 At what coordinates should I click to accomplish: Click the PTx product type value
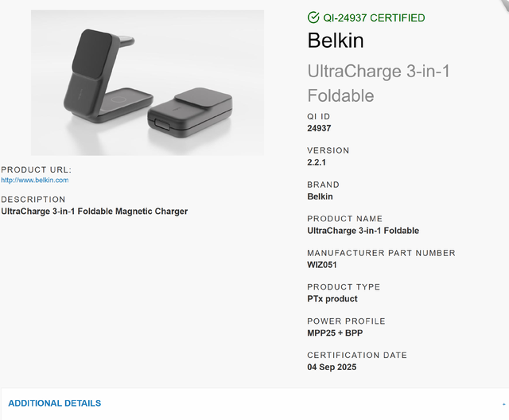[x=332, y=298]
